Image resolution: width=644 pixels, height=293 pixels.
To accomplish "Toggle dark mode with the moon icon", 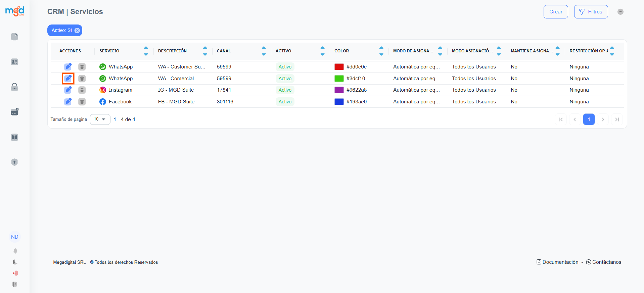I will pos(15,262).
